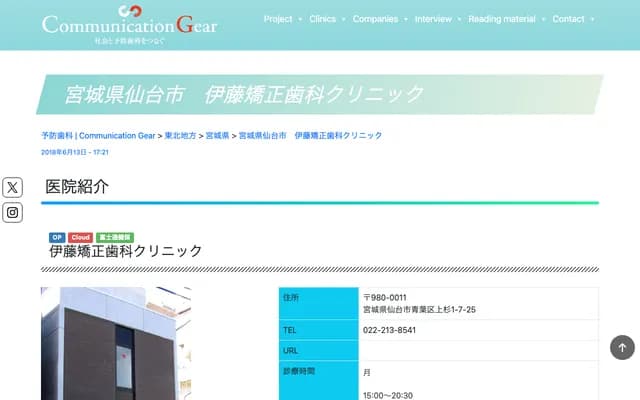Click the scroll-to-top arrow button
Image resolution: width=640 pixels, height=400 pixels.
pyautogui.click(x=622, y=347)
